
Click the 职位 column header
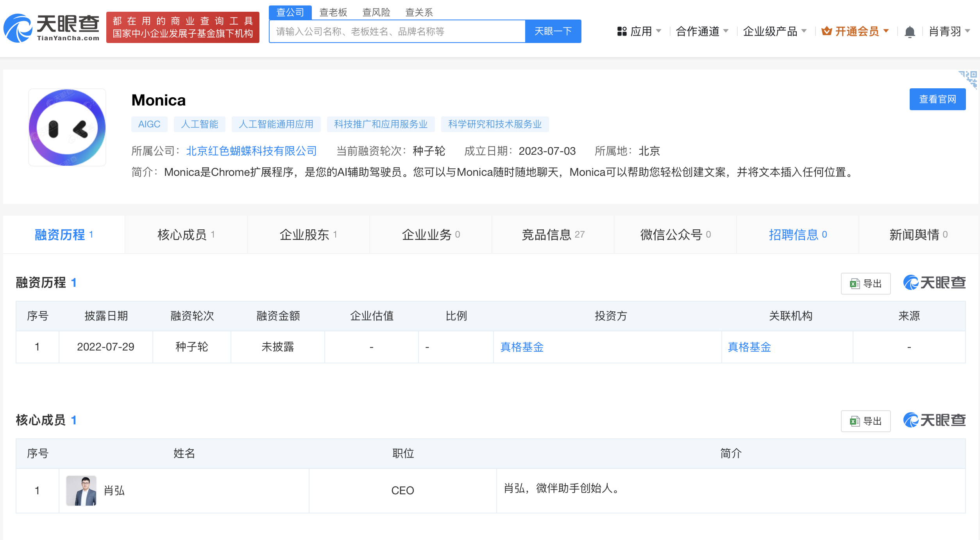click(403, 453)
